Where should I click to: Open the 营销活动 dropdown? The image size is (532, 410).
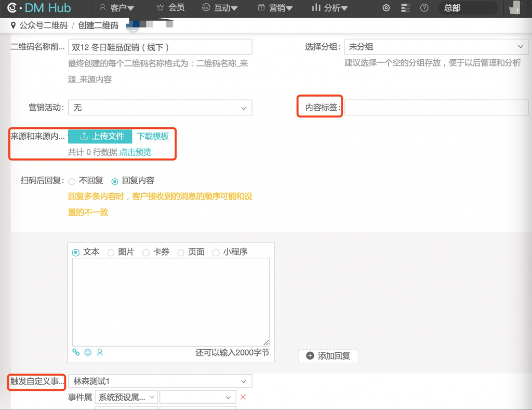[x=160, y=108]
